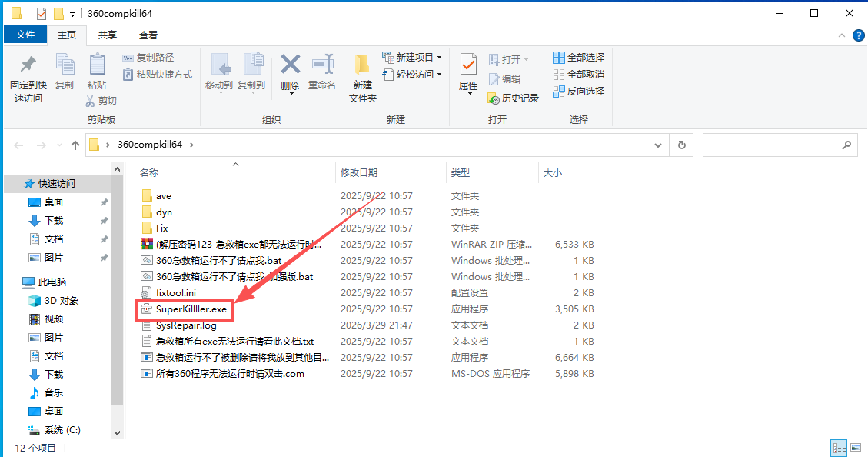Image resolution: width=868 pixels, height=457 pixels.
Task: Open the Help question mark icon
Action: pos(858,35)
